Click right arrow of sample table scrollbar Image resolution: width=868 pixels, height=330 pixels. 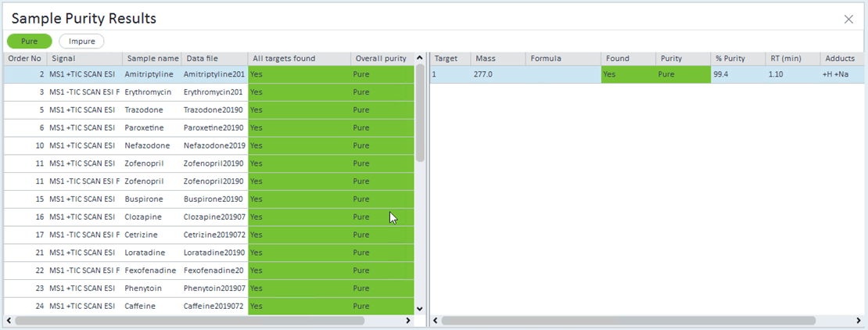[407, 321]
